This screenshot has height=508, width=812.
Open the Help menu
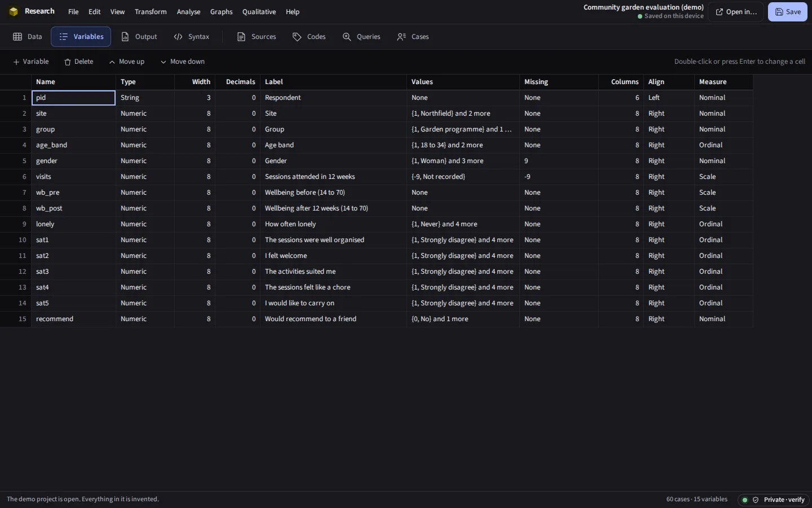293,12
